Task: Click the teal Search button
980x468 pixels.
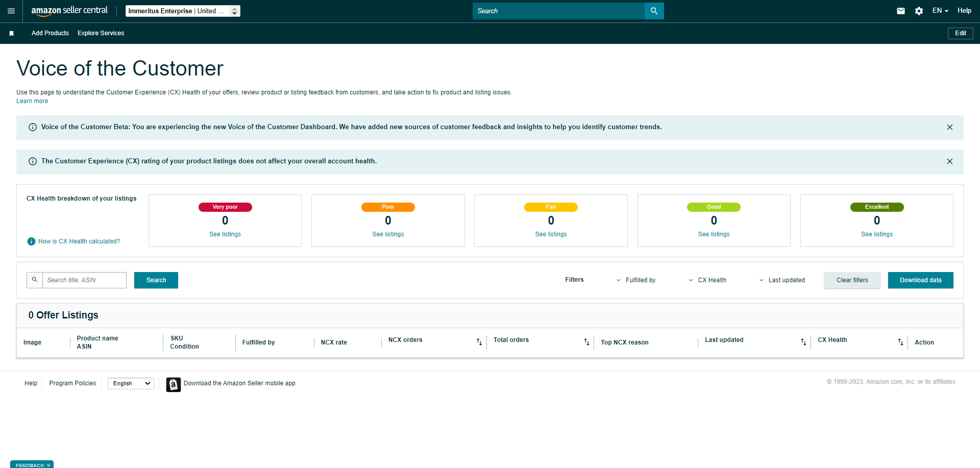Action: [x=156, y=280]
